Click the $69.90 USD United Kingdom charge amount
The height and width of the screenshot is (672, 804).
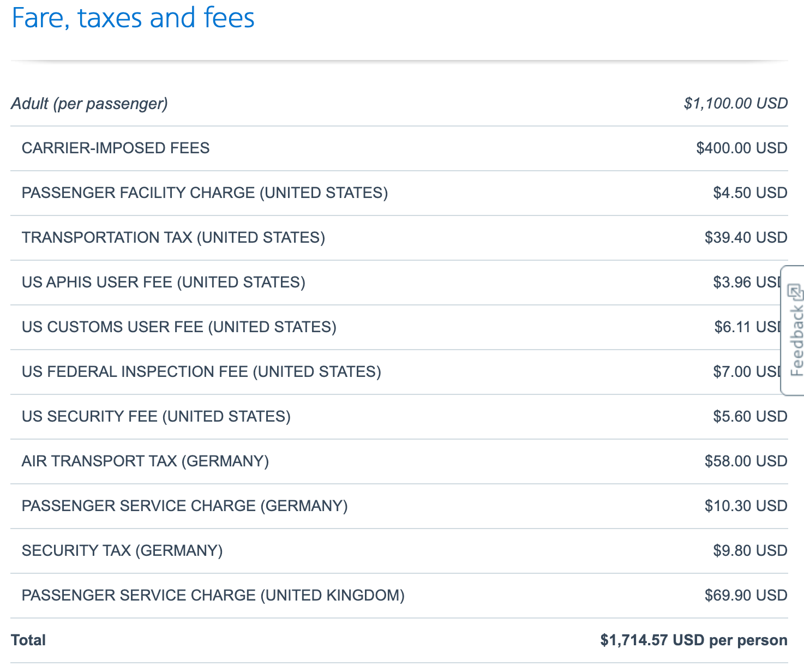coord(746,596)
